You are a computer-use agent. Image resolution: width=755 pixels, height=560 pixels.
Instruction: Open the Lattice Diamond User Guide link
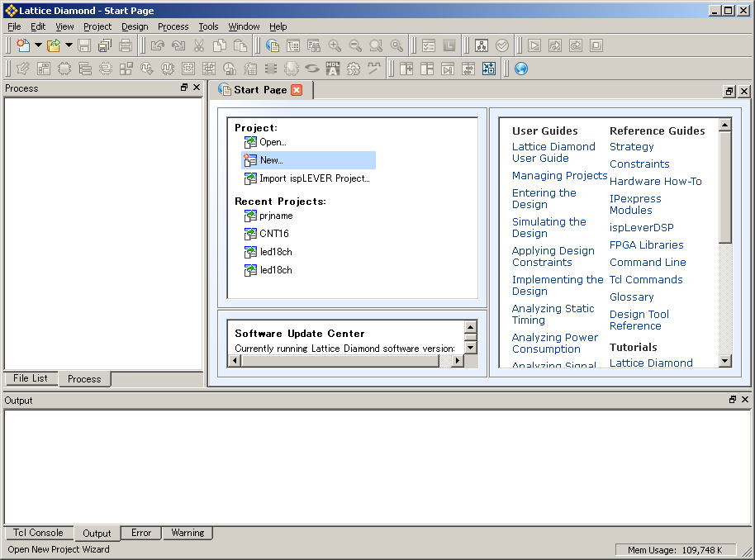coord(553,152)
